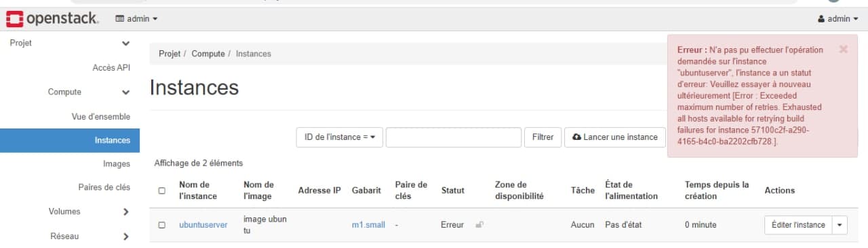Screen dimensions: 868x248
Task: Open the ubuntuserver instance link
Action: 203,225
